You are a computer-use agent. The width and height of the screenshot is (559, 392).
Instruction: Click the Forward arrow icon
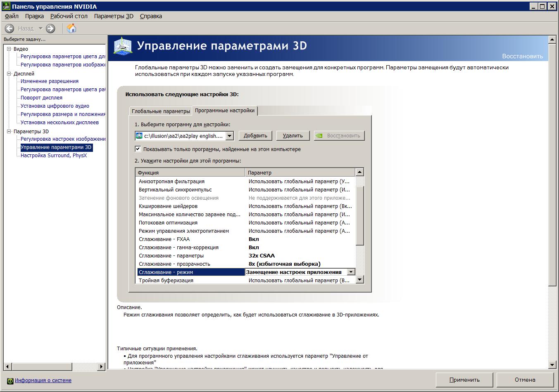[50, 28]
